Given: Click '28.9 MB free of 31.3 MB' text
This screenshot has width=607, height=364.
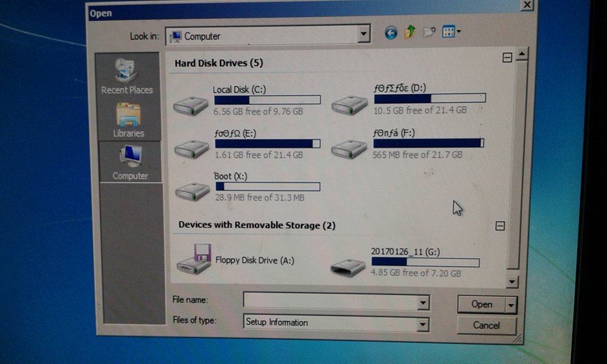Looking at the screenshot, I should pos(260,198).
